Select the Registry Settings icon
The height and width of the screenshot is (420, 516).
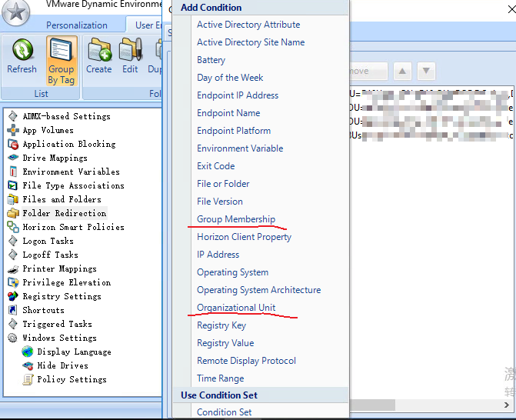tap(13, 296)
